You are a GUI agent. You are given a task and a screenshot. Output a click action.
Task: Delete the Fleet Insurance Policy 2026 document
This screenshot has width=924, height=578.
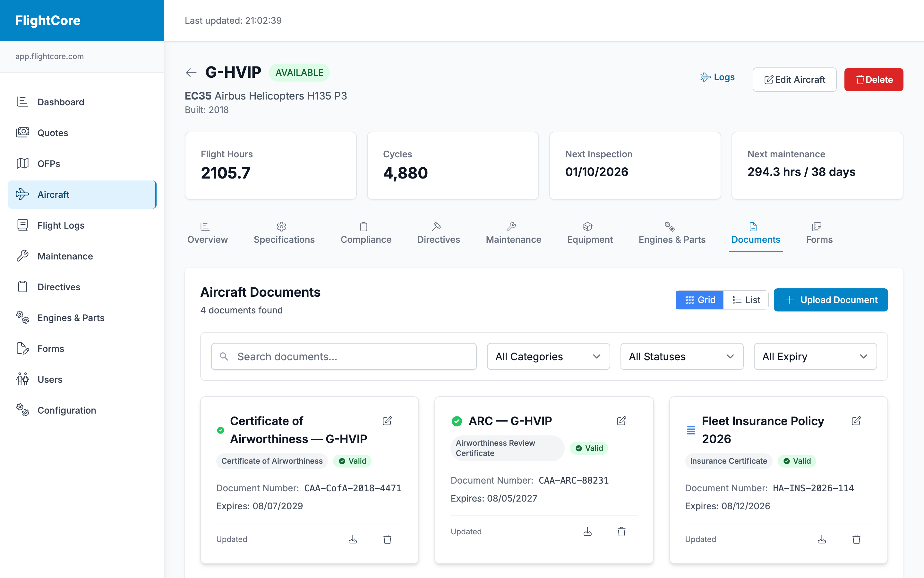[x=856, y=539]
